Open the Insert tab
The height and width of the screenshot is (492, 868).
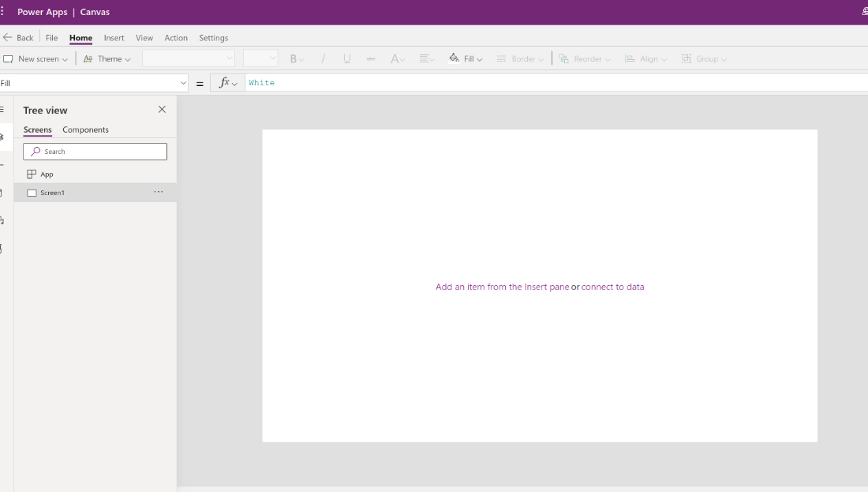tap(114, 38)
